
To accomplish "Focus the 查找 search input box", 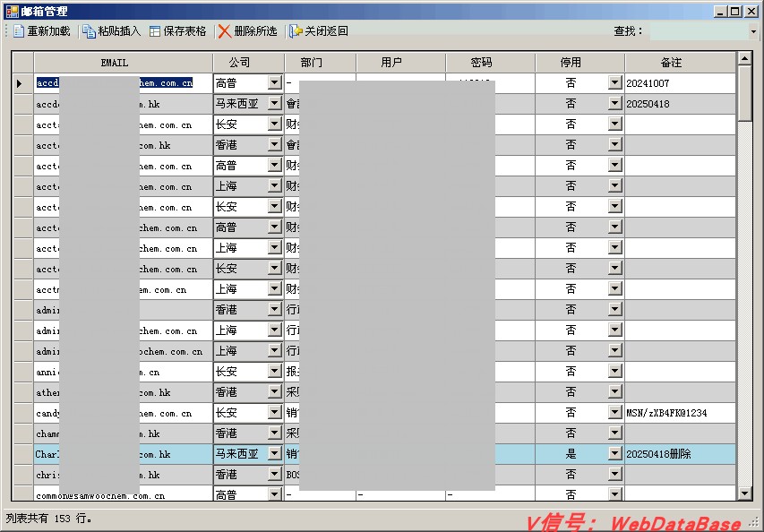I will click(700, 31).
